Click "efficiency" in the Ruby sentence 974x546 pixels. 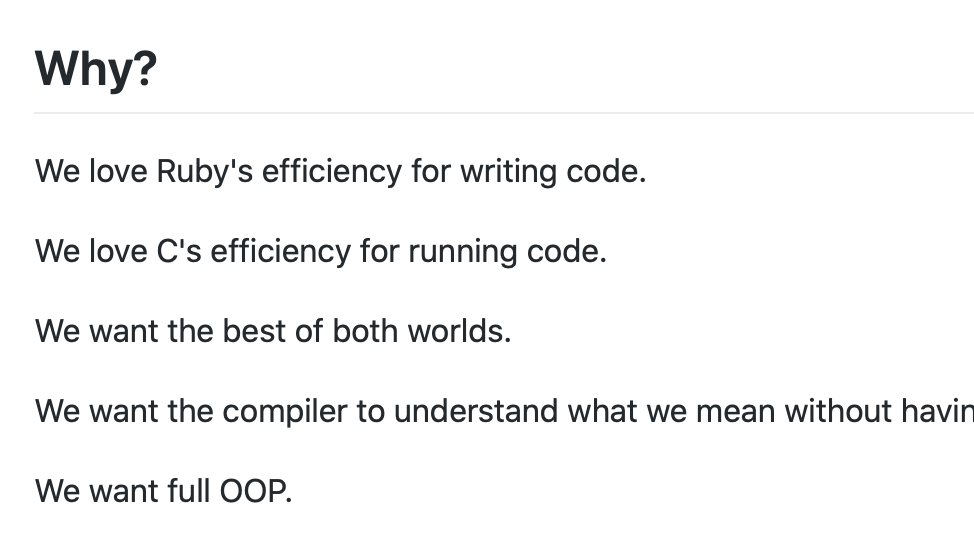pyautogui.click(x=332, y=172)
